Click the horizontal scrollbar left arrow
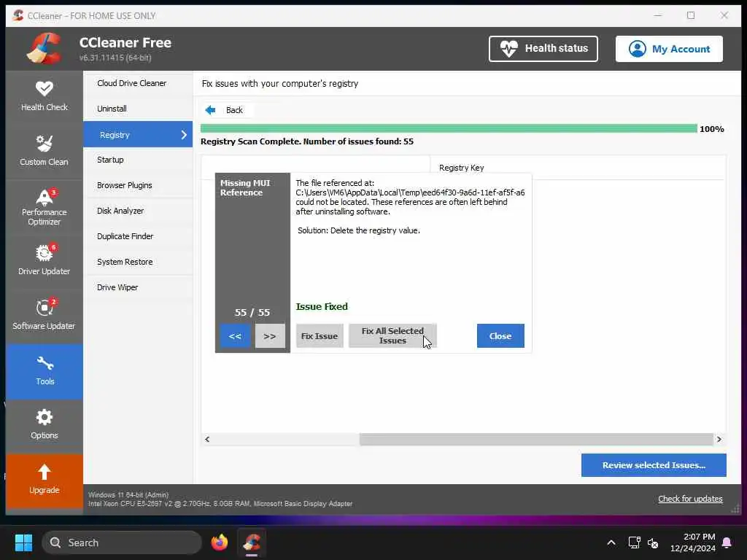Viewport: 747px width, 560px height. point(207,439)
